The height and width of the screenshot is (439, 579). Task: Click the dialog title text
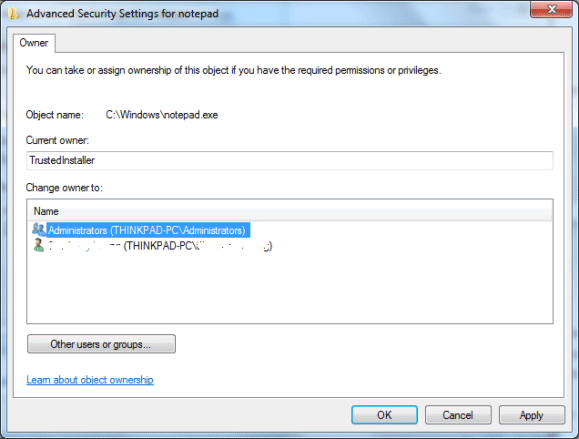coord(123,14)
